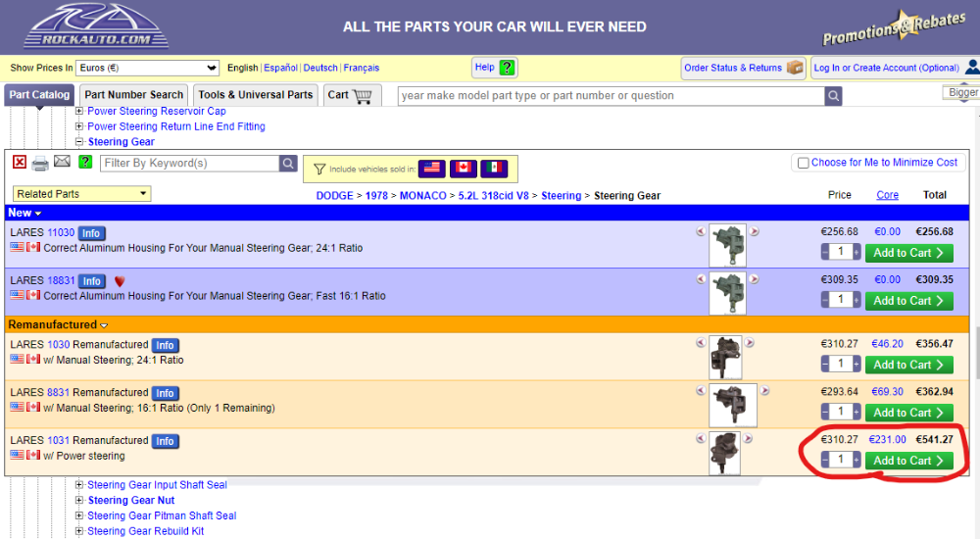Click the main search magnifier button
The image size is (980, 539).
point(833,96)
